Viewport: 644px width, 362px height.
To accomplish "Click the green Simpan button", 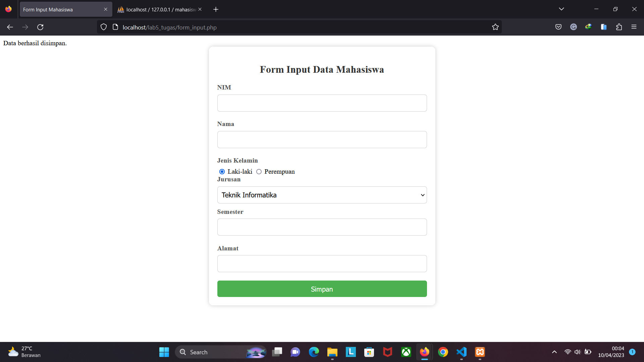I will click(x=322, y=289).
